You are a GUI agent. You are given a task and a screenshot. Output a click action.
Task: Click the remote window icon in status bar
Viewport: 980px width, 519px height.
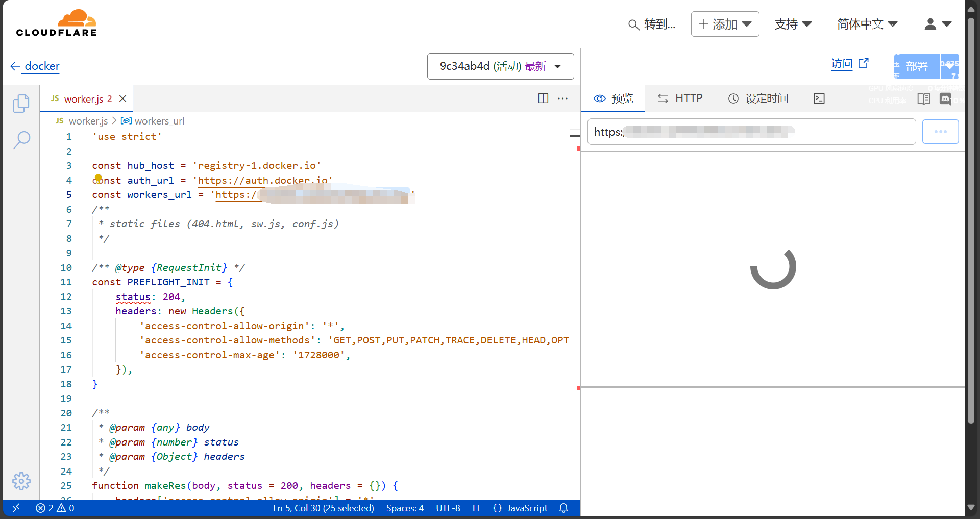click(x=16, y=508)
